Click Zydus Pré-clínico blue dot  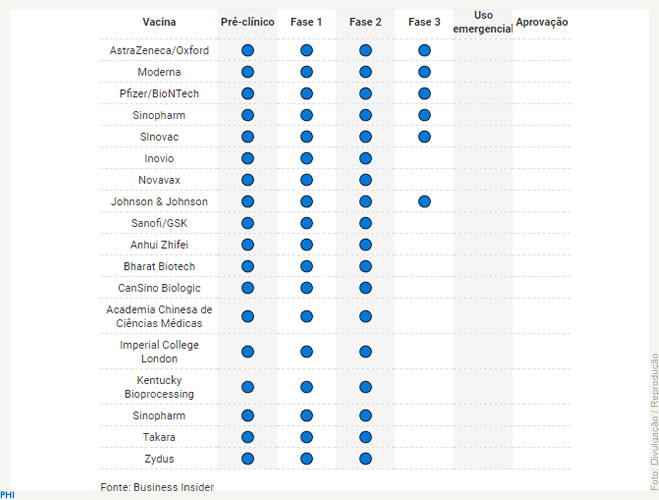[248, 458]
